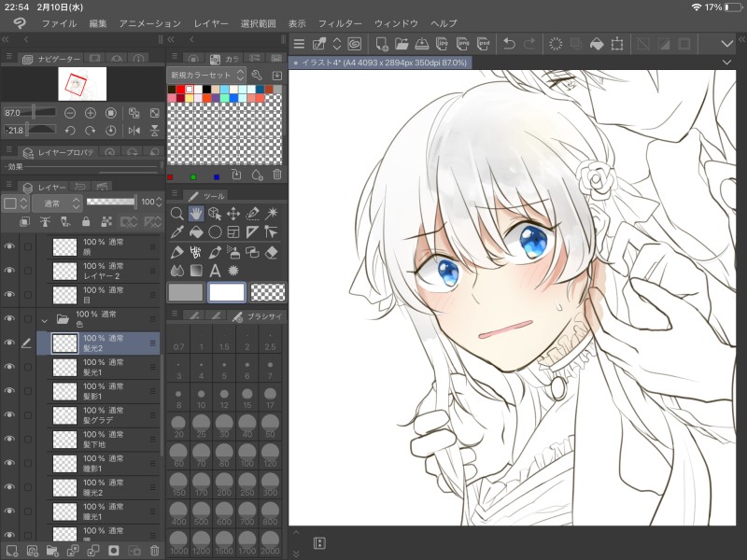Image resolution: width=747 pixels, height=560 pixels.
Task: Open Clip Studio spiral icon in command bar
Action: point(355,44)
